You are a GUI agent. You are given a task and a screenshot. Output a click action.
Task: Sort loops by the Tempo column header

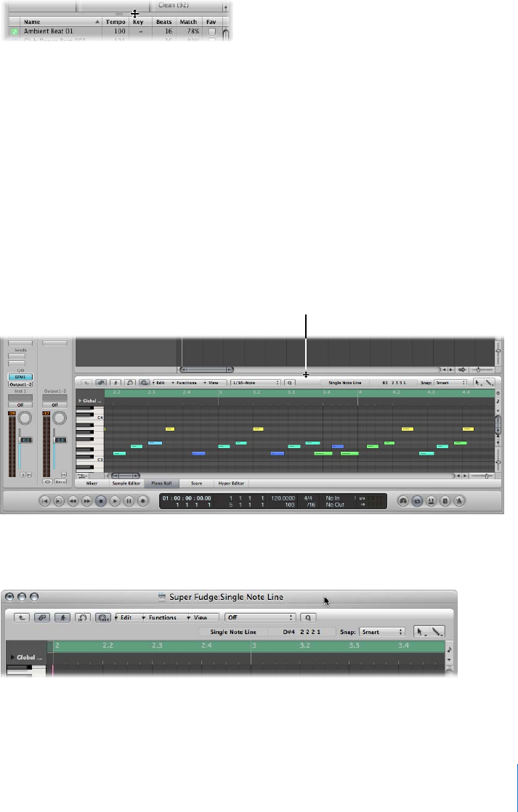116,22
